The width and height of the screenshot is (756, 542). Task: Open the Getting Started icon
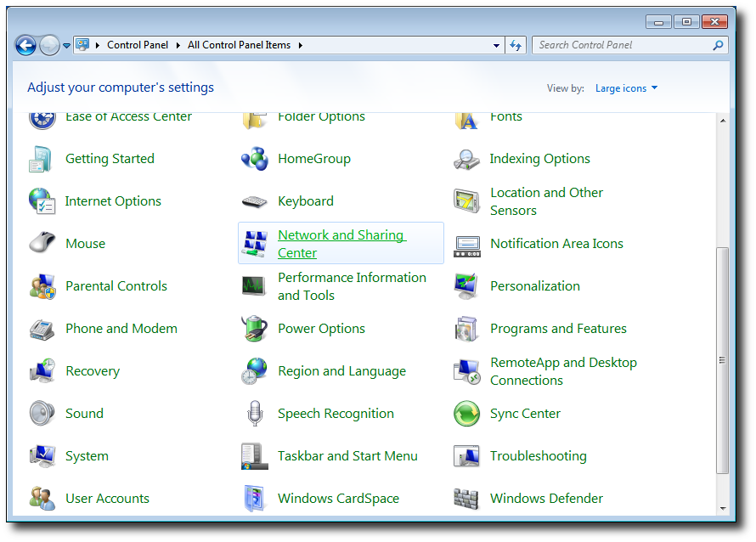(42, 159)
